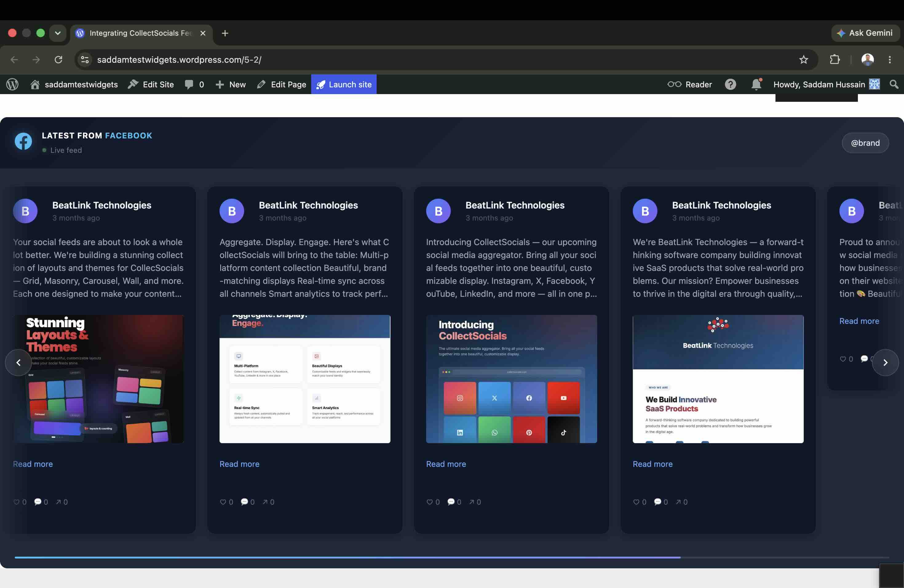
Task: Open a new browser tab
Action: tap(225, 33)
